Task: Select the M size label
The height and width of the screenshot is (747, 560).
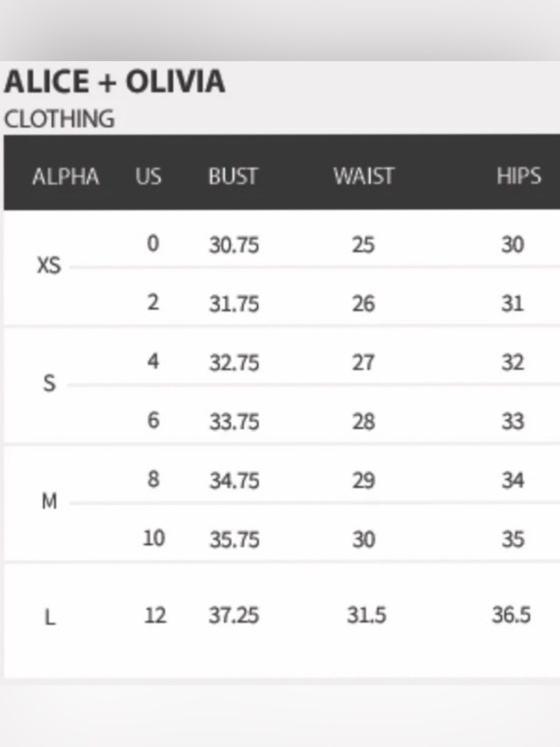Action: tap(49, 501)
